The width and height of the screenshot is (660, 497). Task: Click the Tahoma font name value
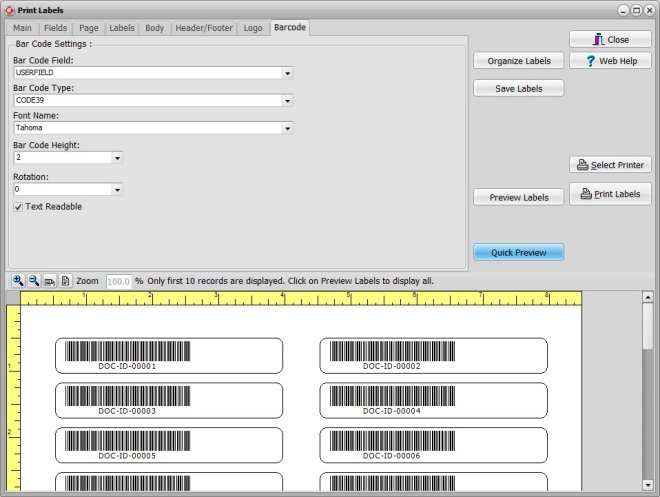[29, 128]
